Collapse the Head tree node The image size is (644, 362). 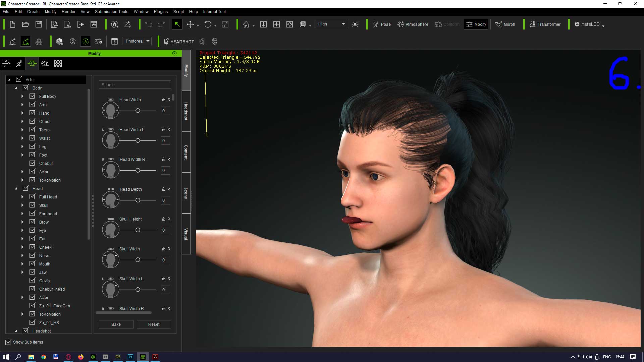click(x=16, y=188)
